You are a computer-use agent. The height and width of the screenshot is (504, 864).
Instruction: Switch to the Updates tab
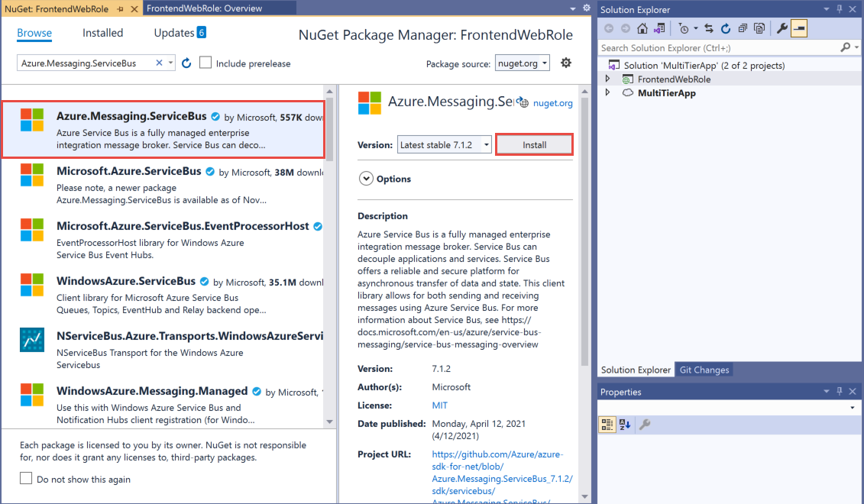173,33
